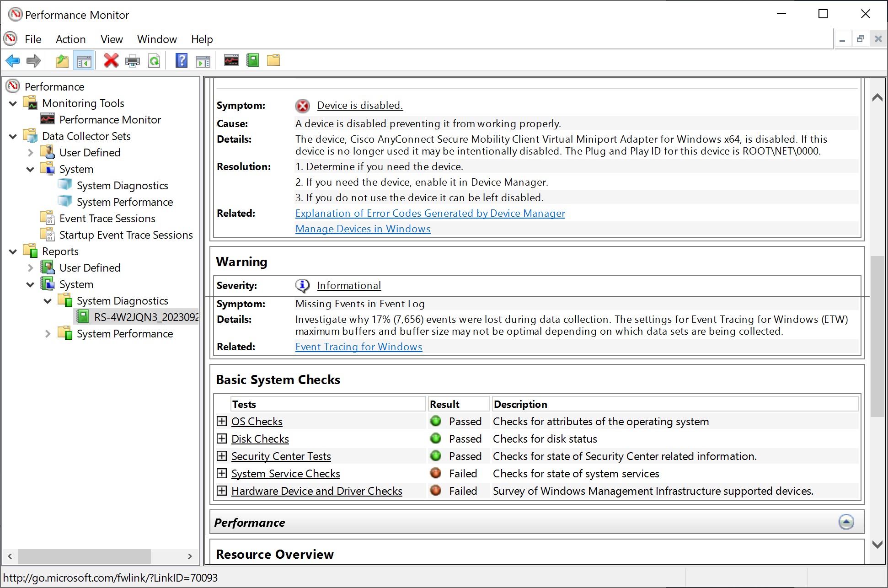Screen dimensions: 888x588
Task: Click the green Refresh page icon
Action: [x=155, y=60]
